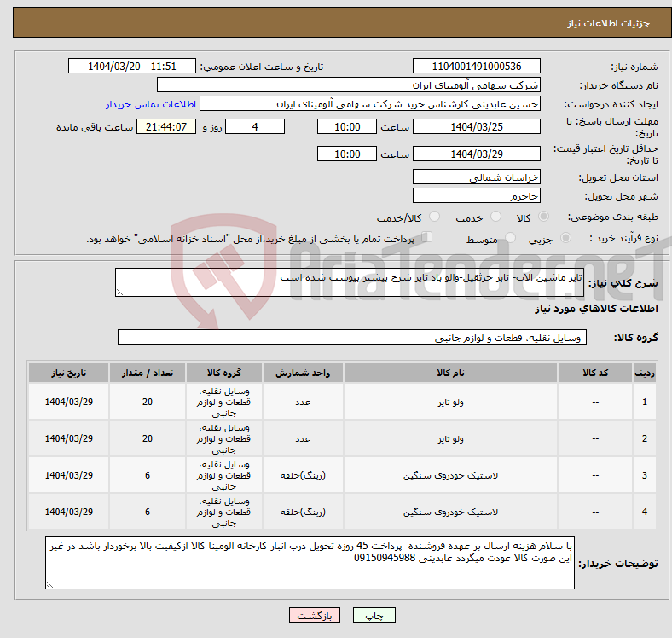The image size is (672, 638).
Task: Click the اطلاعات کالاهای مورد نیاز heading
Action: pyautogui.click(x=596, y=309)
